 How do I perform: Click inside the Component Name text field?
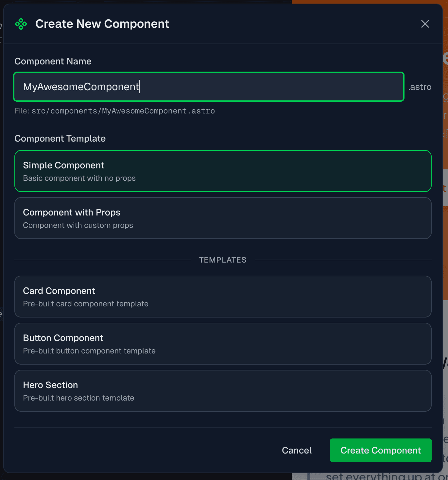pyautogui.click(x=209, y=87)
